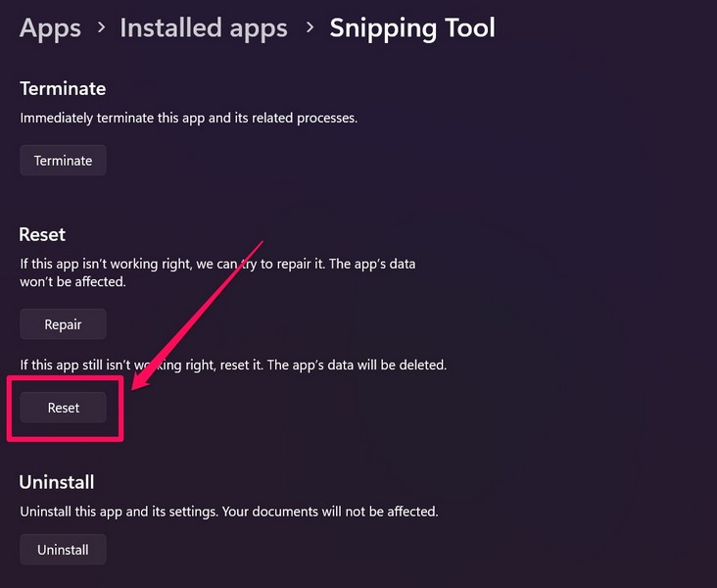This screenshot has width=717, height=588.
Task: Click the 'Immediately terminate this app' description
Action: pyautogui.click(x=189, y=119)
